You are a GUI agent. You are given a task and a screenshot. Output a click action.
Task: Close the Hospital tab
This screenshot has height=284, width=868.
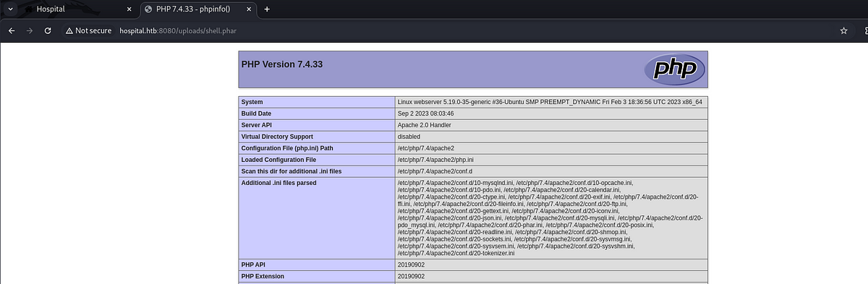(x=129, y=9)
